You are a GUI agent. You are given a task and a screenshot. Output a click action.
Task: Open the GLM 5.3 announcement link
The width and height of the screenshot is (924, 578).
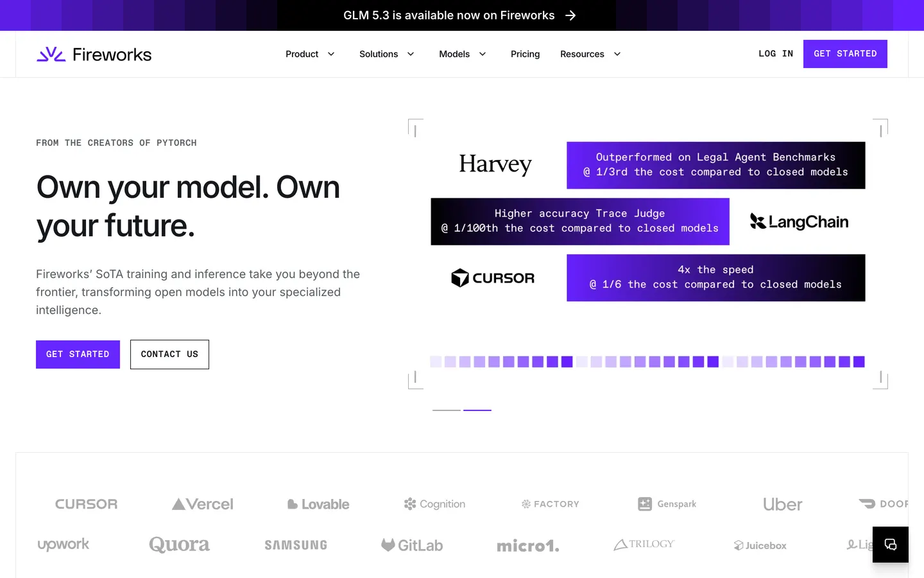pyautogui.click(x=459, y=15)
